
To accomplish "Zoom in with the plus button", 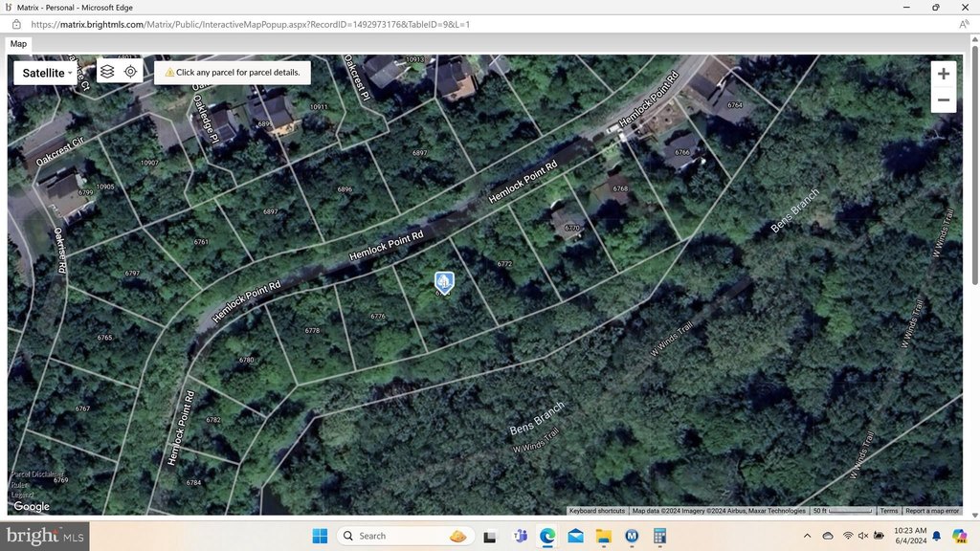I will click(944, 74).
